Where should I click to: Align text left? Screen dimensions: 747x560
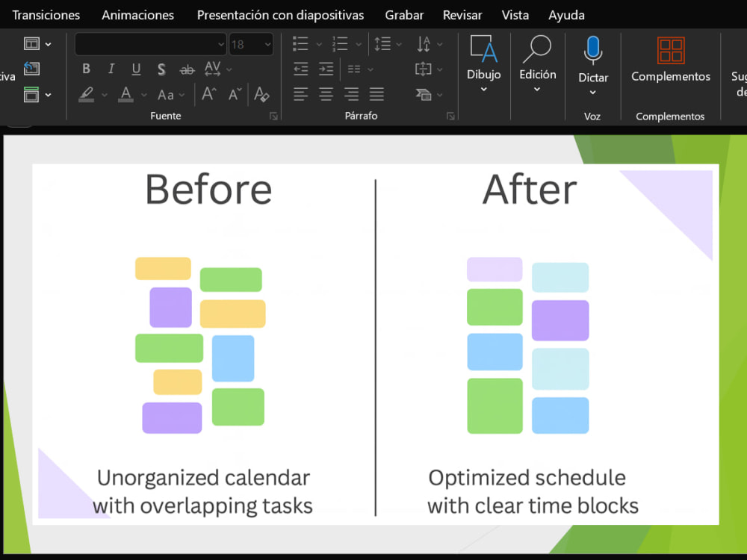pyautogui.click(x=300, y=94)
